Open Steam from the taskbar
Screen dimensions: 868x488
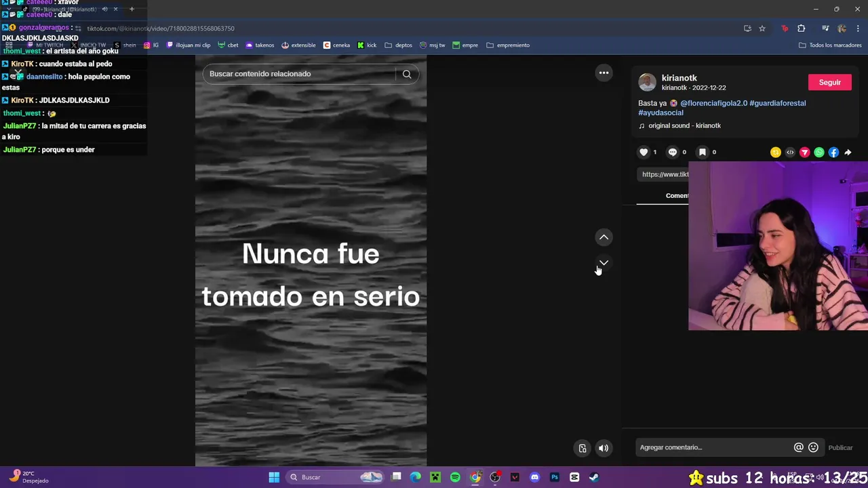click(594, 477)
